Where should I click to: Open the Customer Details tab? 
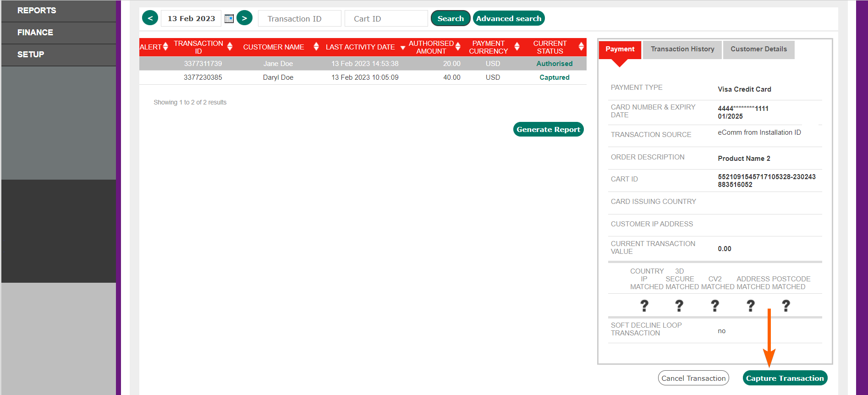pyautogui.click(x=758, y=49)
